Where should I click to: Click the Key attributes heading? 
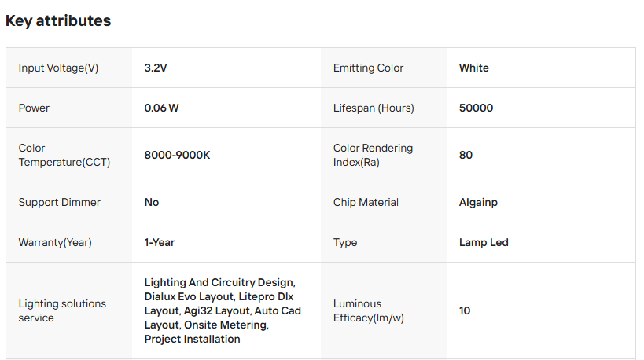click(58, 21)
